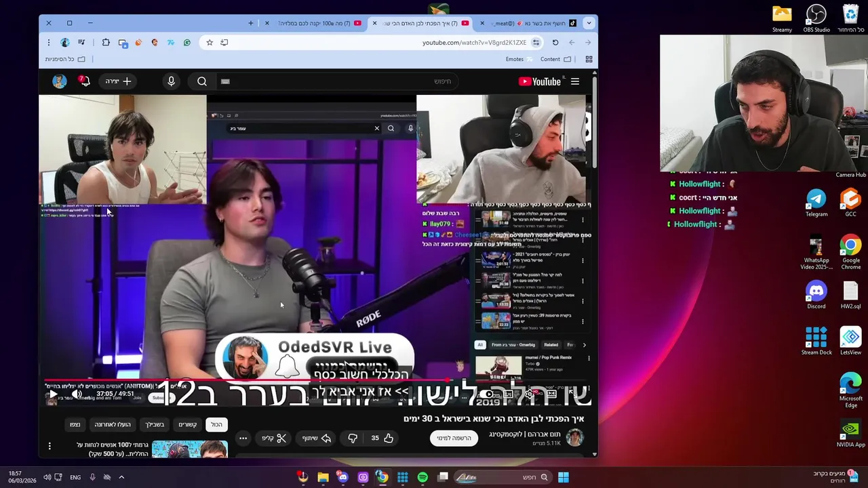Open the Chrome tab groups grid icon

[x=589, y=59]
